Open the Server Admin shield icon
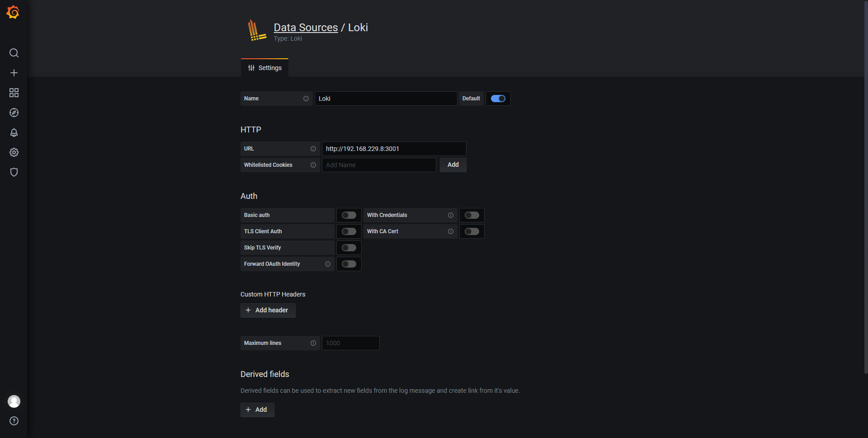 [x=14, y=172]
